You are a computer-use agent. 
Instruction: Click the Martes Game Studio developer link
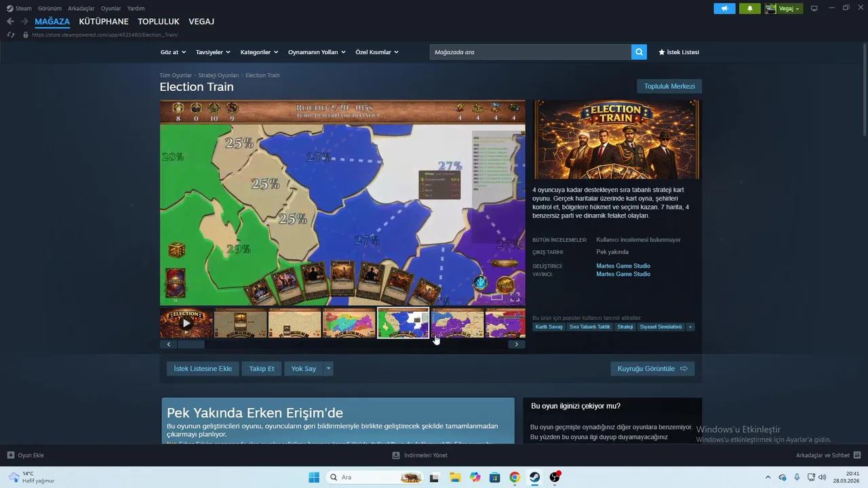point(623,266)
